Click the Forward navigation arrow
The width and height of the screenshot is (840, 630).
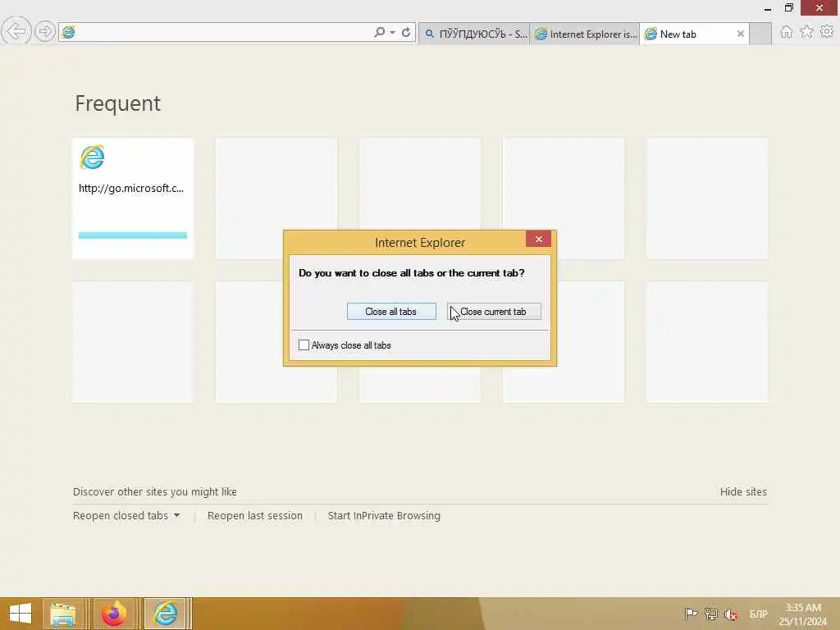[x=45, y=31]
